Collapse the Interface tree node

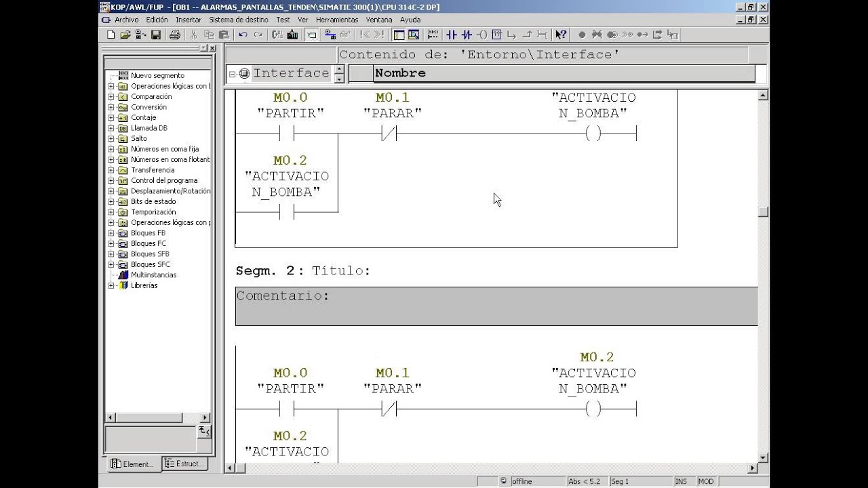233,73
